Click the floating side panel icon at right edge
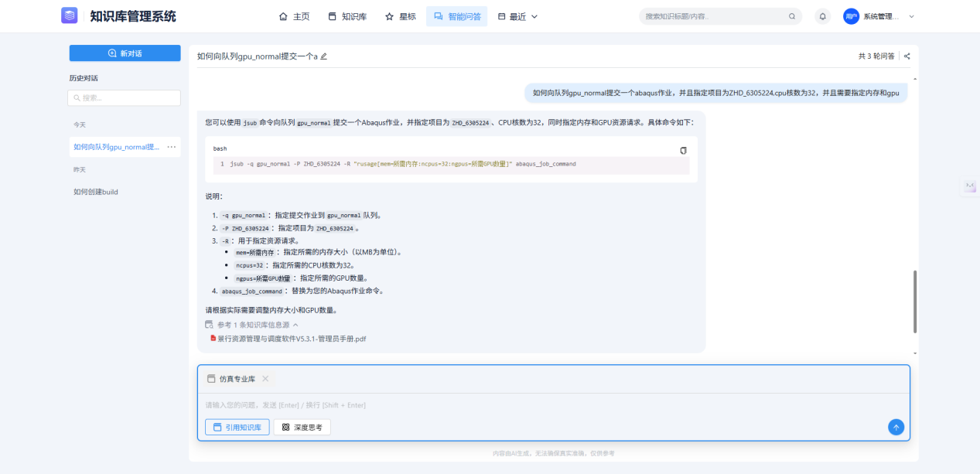The height and width of the screenshot is (474, 980). pos(969,186)
